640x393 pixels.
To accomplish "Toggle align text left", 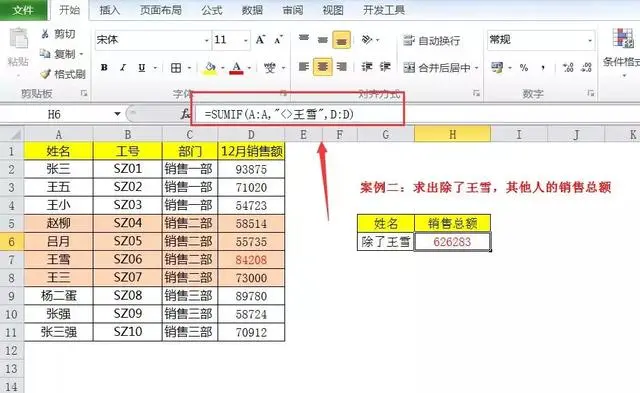I will pyautogui.click(x=304, y=67).
